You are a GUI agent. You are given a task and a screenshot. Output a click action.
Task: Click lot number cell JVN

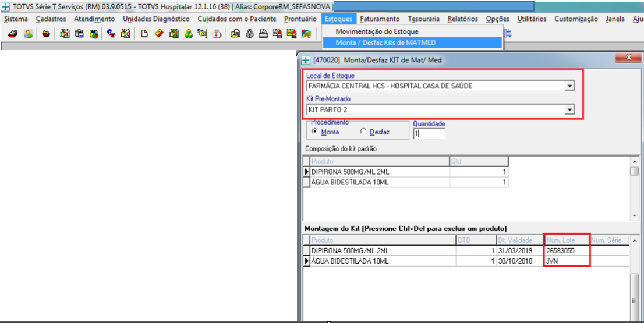(x=567, y=261)
